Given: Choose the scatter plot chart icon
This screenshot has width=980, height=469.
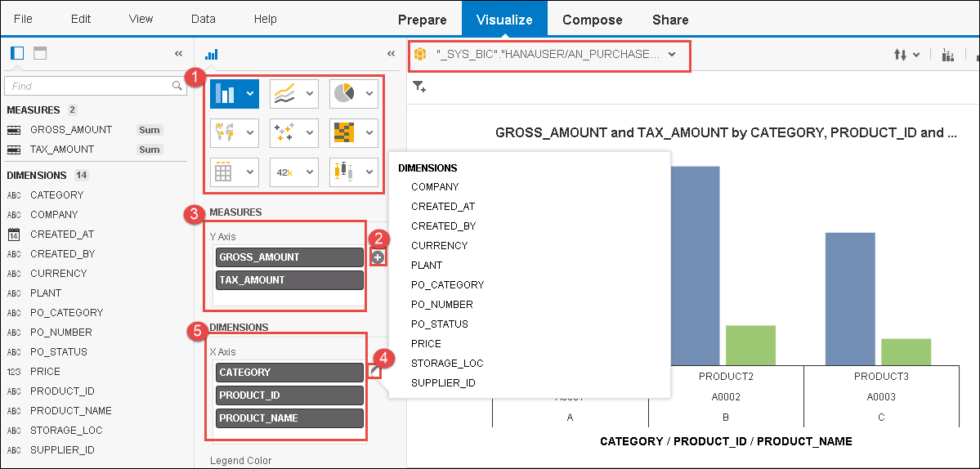Looking at the screenshot, I should pyautogui.click(x=284, y=132).
